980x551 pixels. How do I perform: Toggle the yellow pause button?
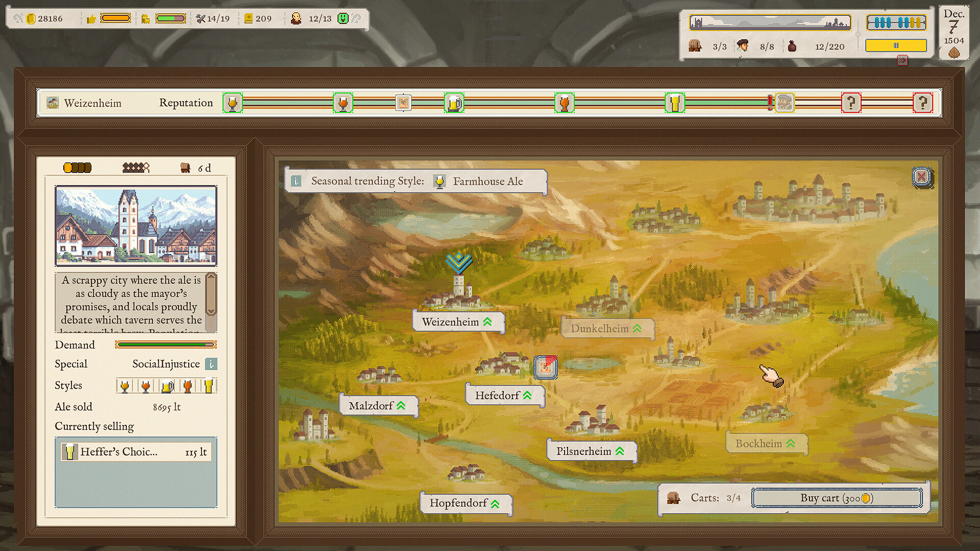point(896,45)
